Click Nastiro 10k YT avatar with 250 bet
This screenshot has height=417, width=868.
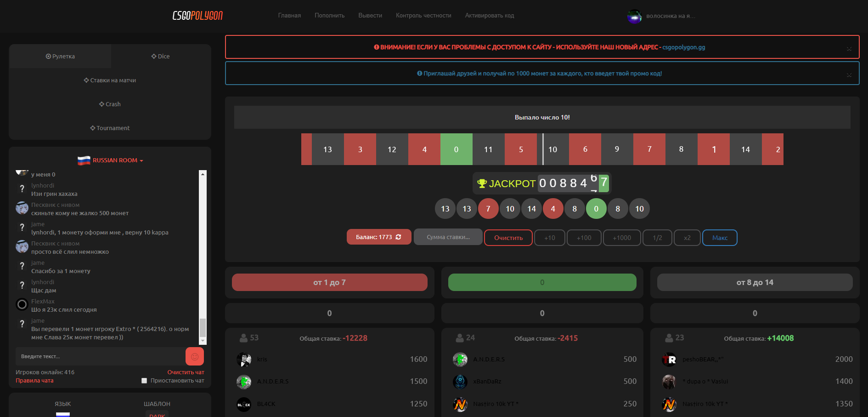click(460, 404)
